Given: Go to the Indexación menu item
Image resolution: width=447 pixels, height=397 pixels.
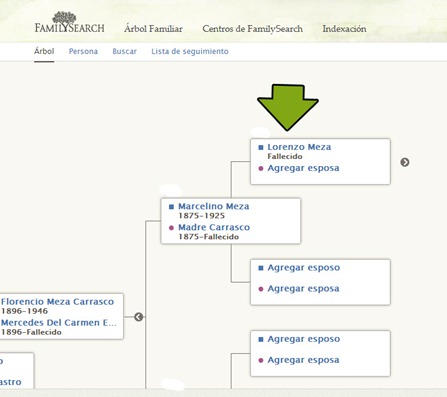Looking at the screenshot, I should tap(344, 29).
